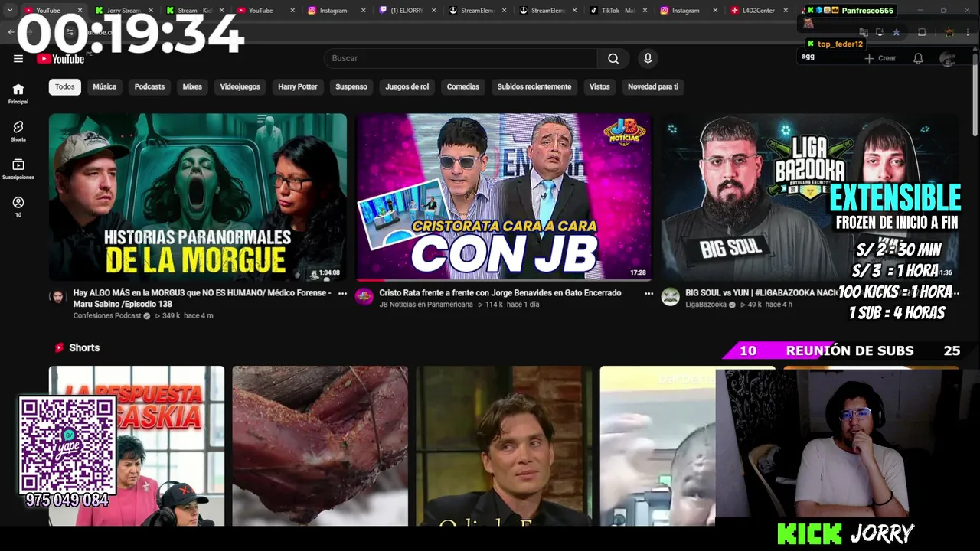Select the Música filter chip

click(x=105, y=86)
